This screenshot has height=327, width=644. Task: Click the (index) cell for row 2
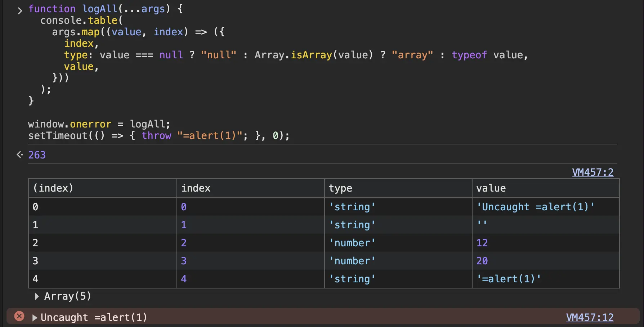pyautogui.click(x=103, y=243)
